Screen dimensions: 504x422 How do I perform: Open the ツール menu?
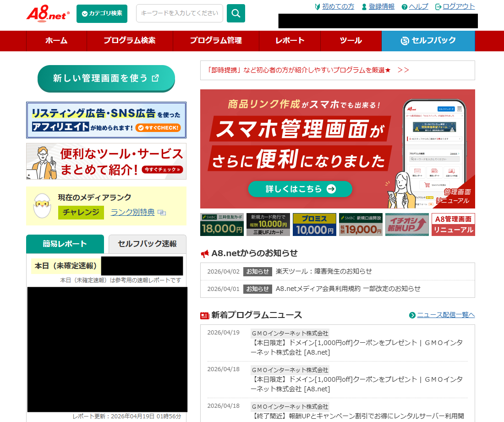[x=351, y=41]
